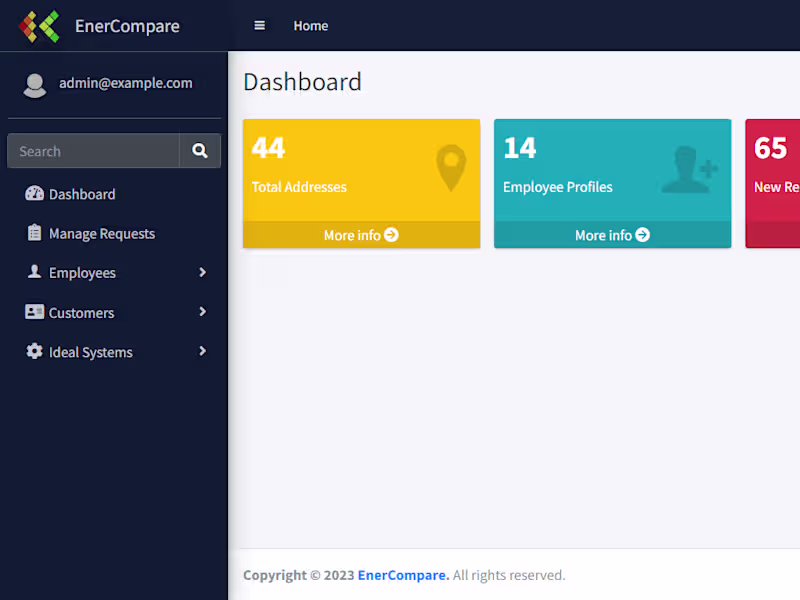This screenshot has height=600, width=800.
Task: Open the EnerCompare footer link
Action: tap(403, 575)
